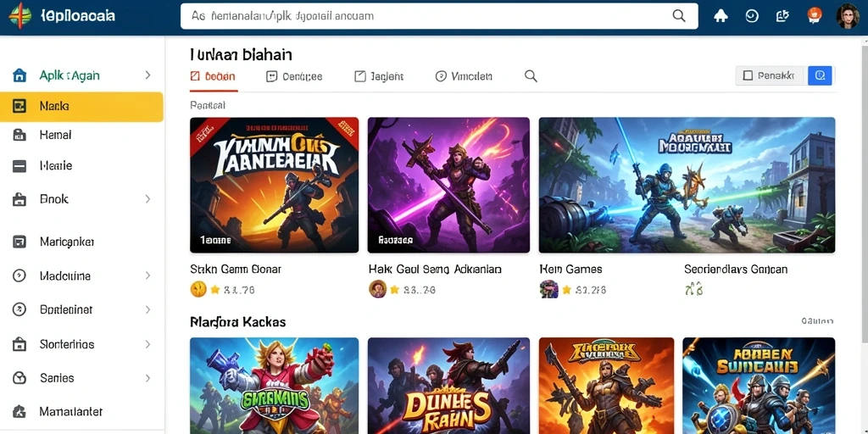Open the orange Yanncerelak game banner
The width and height of the screenshot is (868, 434).
pos(274,185)
